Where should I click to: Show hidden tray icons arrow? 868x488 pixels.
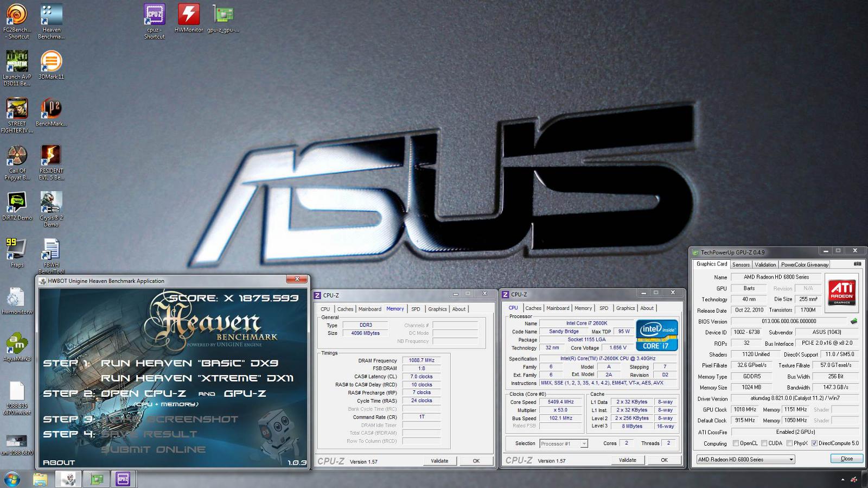point(843,480)
